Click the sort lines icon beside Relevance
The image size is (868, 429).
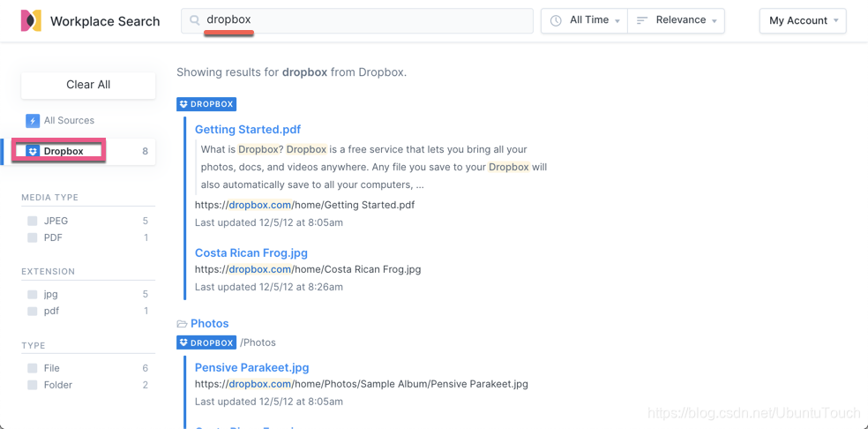coord(642,20)
